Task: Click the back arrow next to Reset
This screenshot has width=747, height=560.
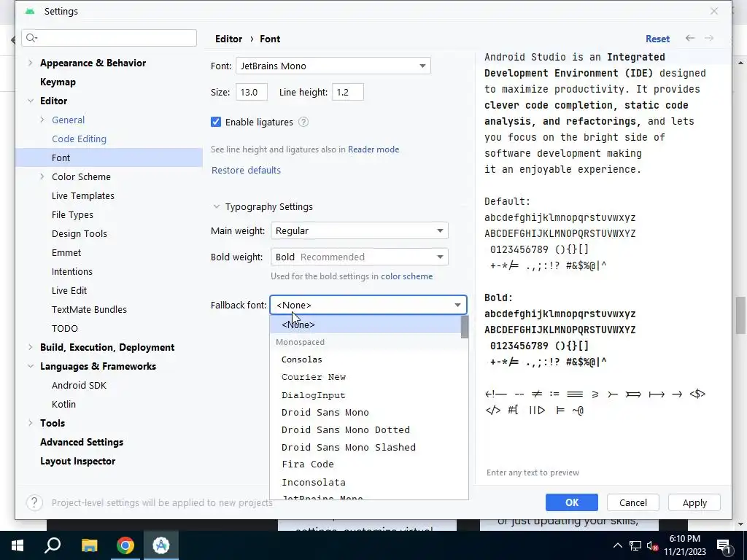Action: pos(690,38)
